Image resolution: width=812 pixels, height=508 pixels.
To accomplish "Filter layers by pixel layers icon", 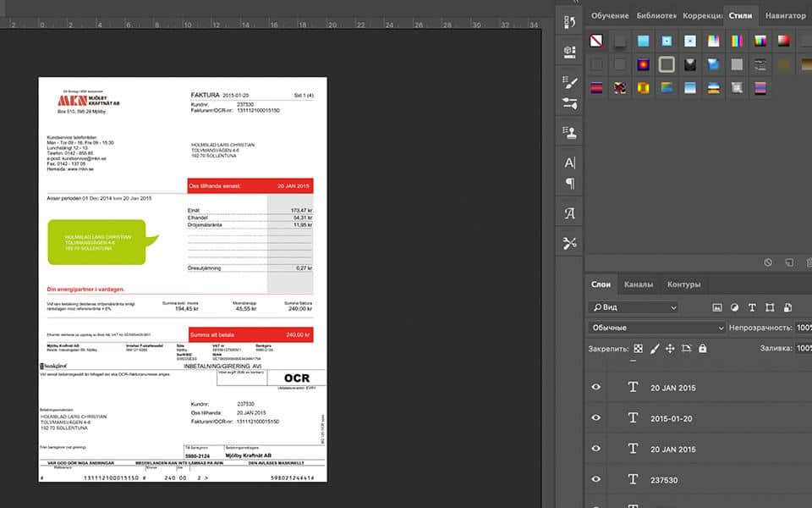I will tap(716, 307).
